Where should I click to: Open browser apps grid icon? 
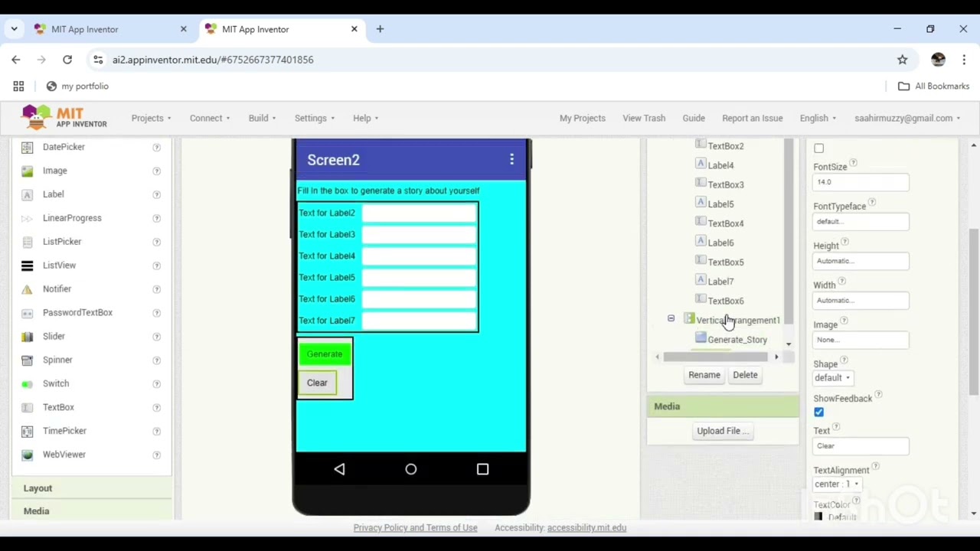click(x=18, y=86)
